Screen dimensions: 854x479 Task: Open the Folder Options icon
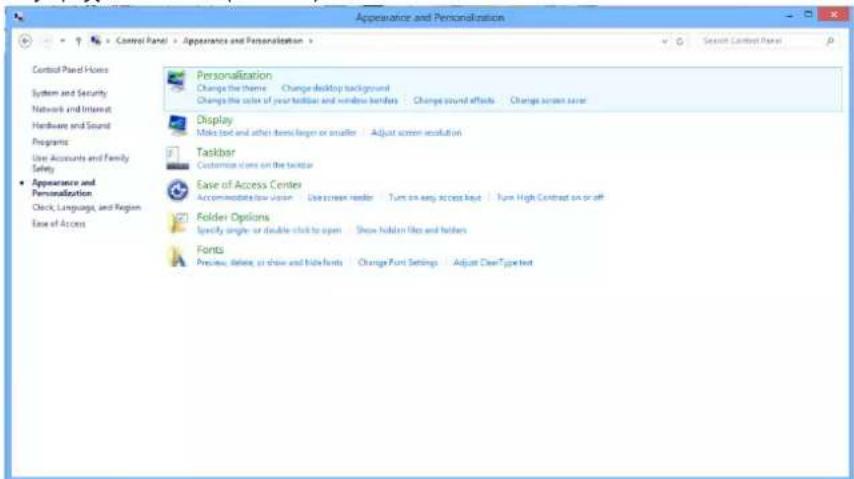tap(178, 223)
